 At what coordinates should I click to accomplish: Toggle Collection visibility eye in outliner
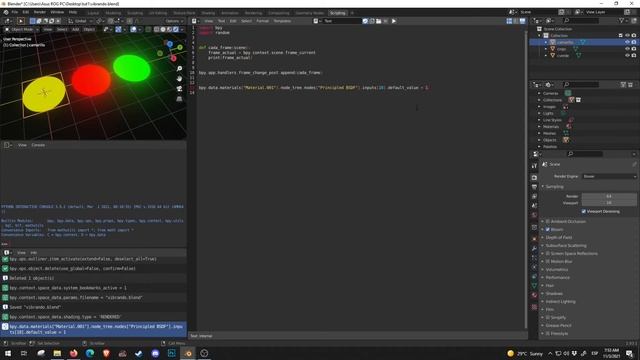(x=627, y=36)
